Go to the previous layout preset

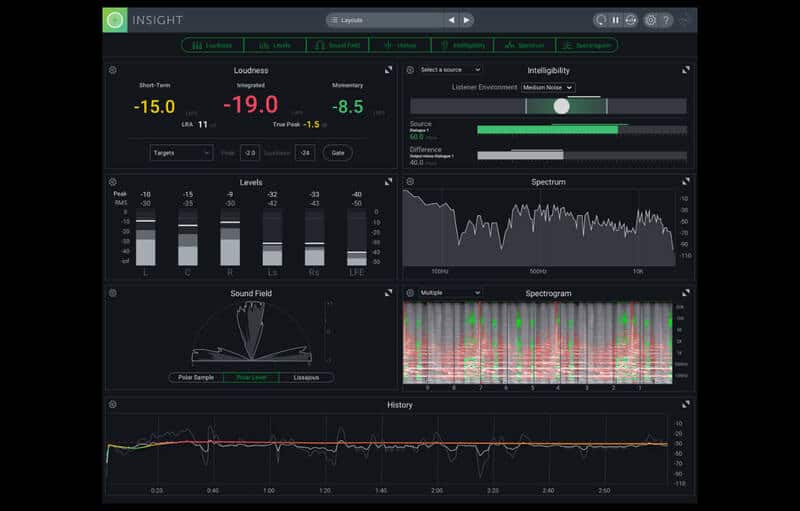[452, 20]
